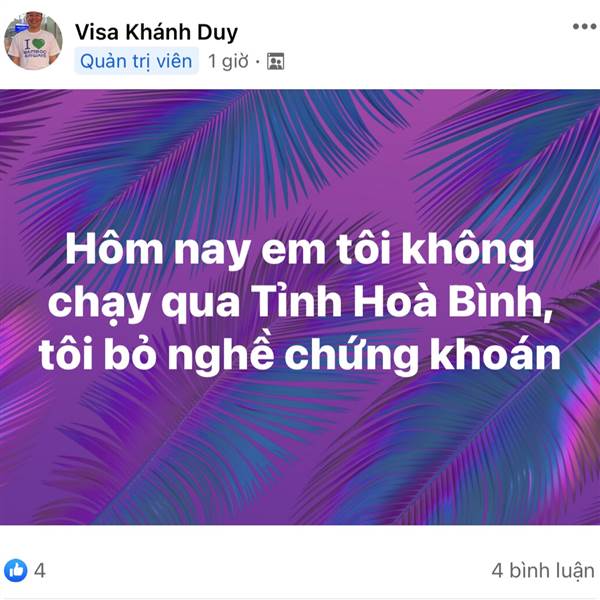
Task: Click the Quản trị viên admin badge
Action: [136, 61]
